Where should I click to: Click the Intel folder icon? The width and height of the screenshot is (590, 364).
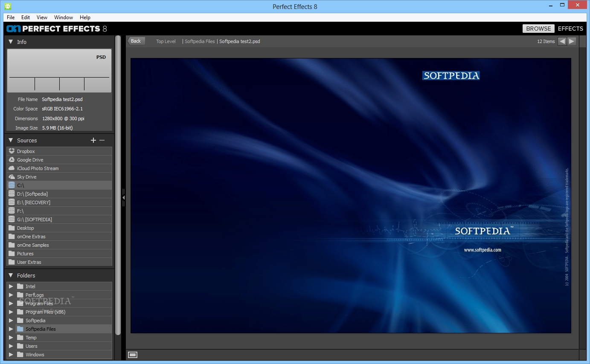coord(20,286)
